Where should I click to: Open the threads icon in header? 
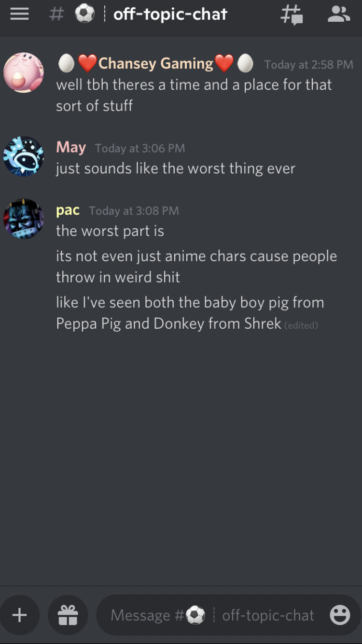point(292,14)
